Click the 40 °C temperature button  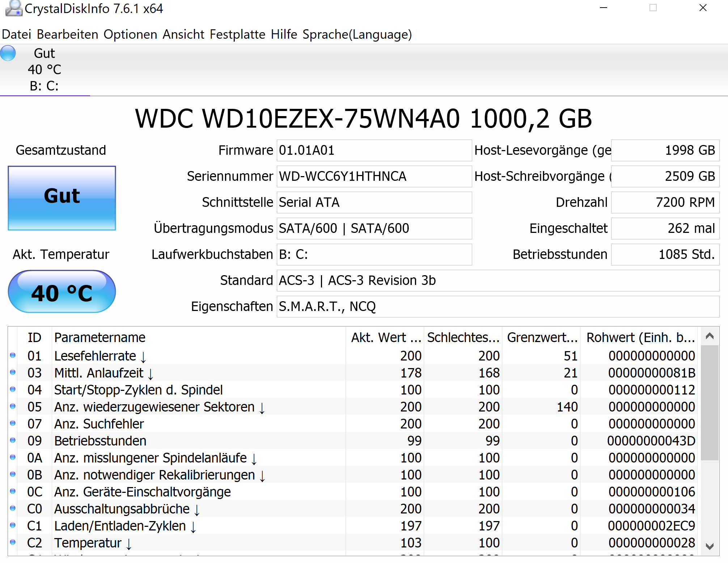click(62, 292)
